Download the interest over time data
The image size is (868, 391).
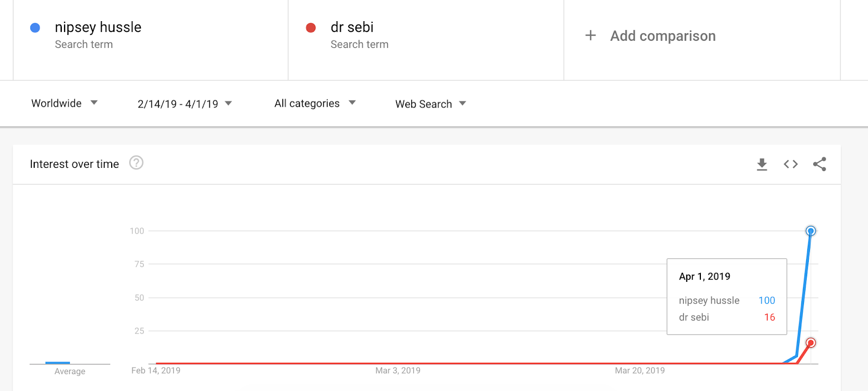762,164
